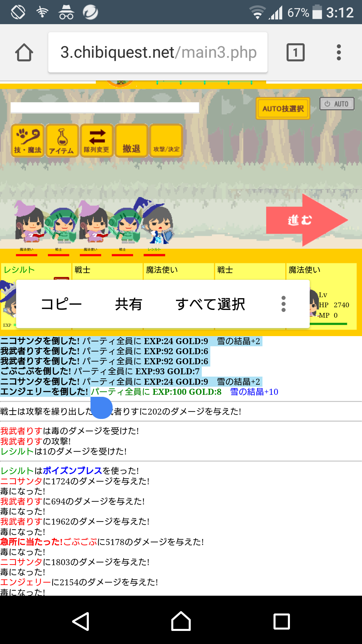The image size is (362, 644).
Task: Open Chrome's three-dot overflow menu
Action: point(339,53)
